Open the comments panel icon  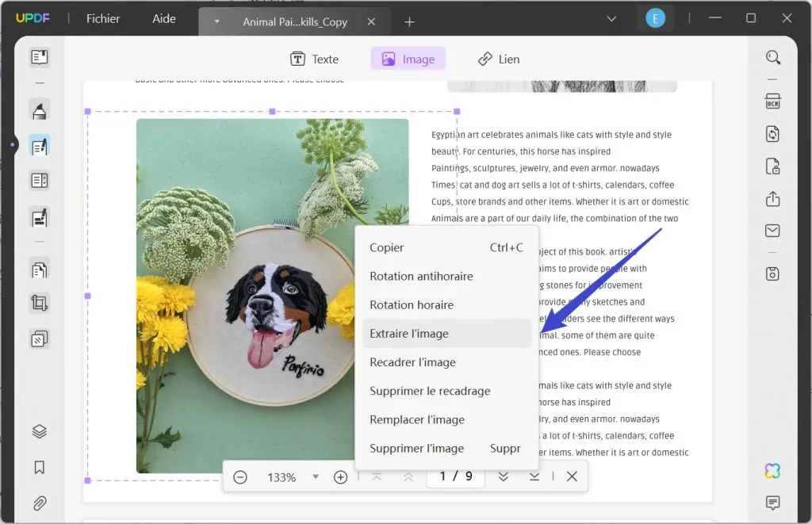(x=772, y=503)
